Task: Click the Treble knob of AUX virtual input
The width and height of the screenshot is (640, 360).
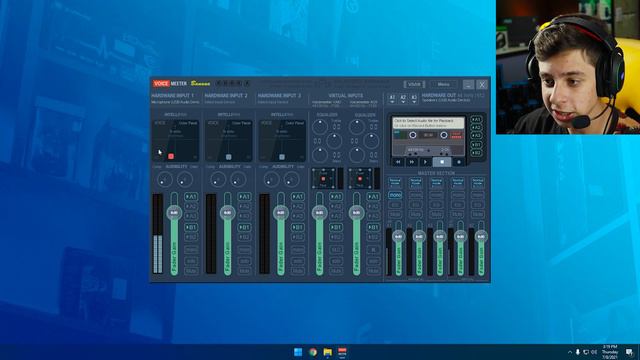Action: [357, 127]
